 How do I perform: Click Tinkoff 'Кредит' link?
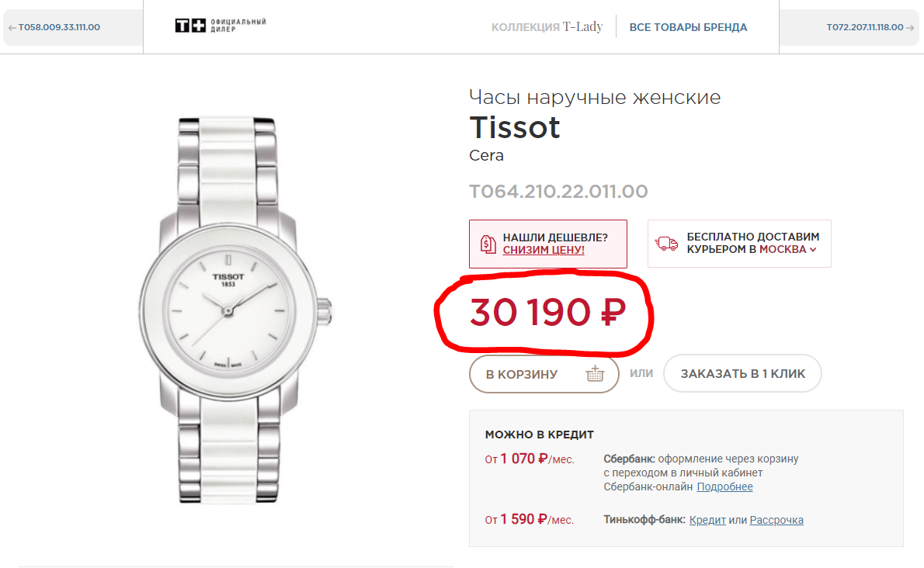pos(707,520)
